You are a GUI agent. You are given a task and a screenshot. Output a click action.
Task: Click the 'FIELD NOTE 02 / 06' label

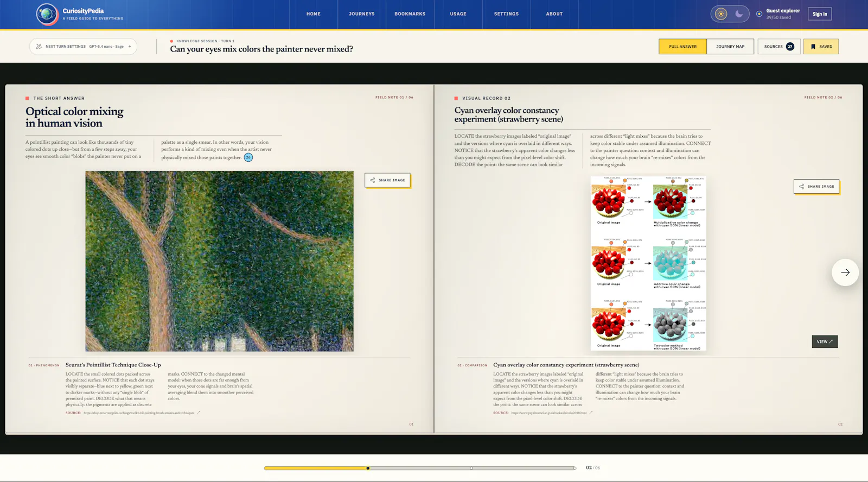(x=823, y=98)
